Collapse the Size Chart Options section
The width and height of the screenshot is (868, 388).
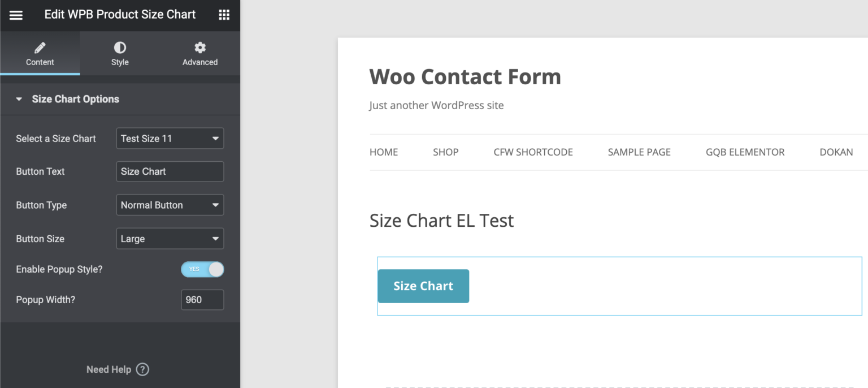pos(19,98)
